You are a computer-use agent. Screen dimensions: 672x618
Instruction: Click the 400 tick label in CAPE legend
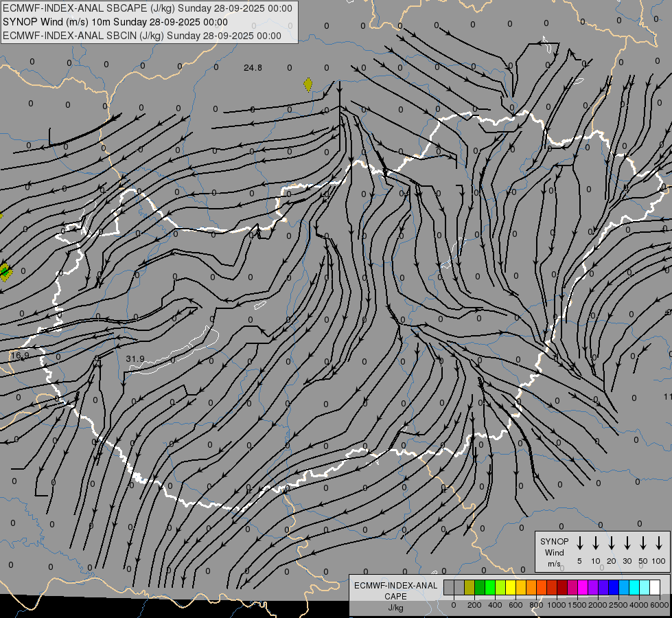tap(495, 605)
